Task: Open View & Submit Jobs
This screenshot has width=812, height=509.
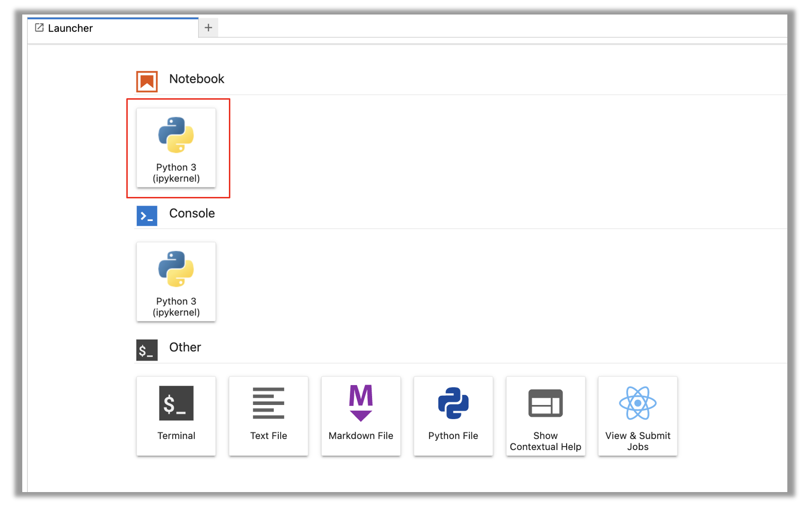Action: pyautogui.click(x=638, y=416)
